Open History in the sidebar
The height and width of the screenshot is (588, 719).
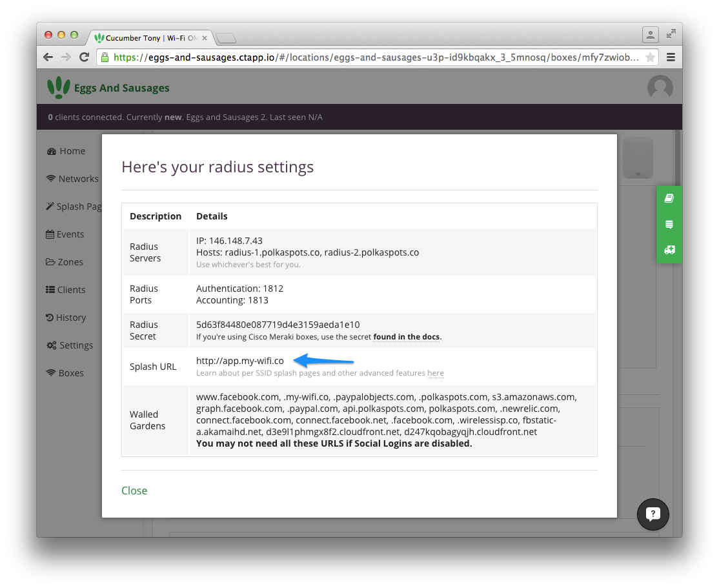66,318
